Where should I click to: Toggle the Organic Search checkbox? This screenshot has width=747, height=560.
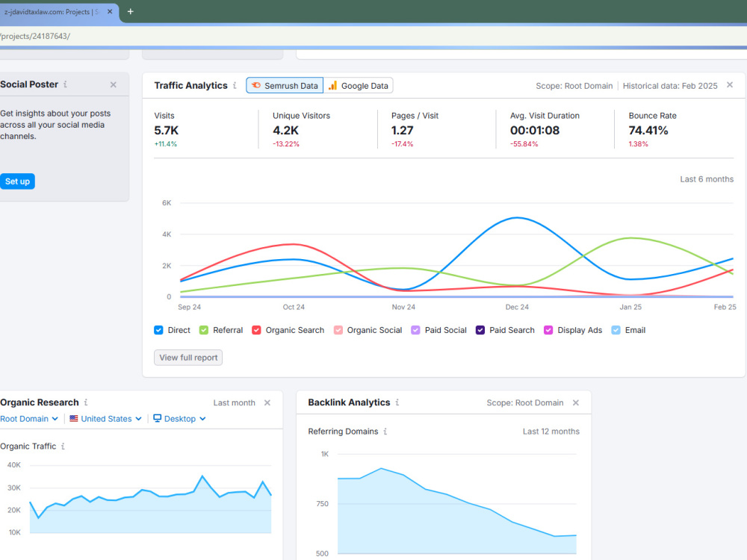point(256,330)
